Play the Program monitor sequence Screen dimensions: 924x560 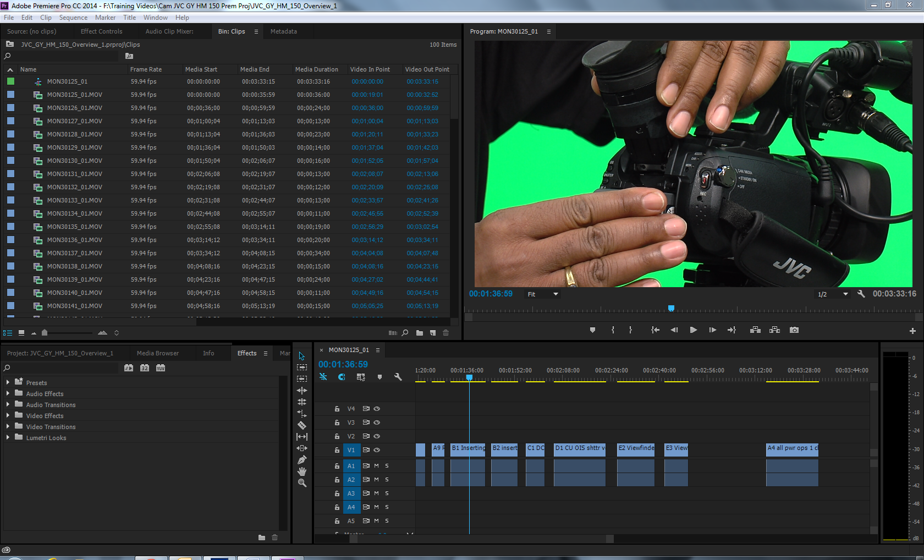tap(694, 330)
